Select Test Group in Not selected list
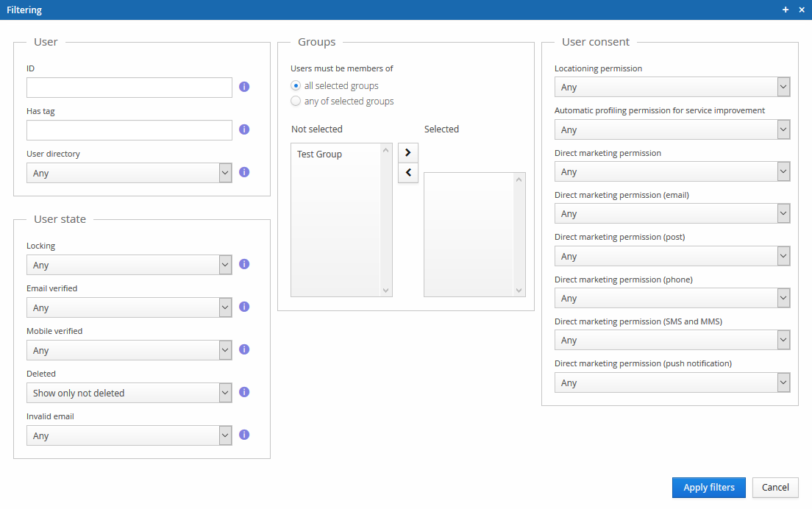This screenshot has height=509, width=812. pos(320,154)
